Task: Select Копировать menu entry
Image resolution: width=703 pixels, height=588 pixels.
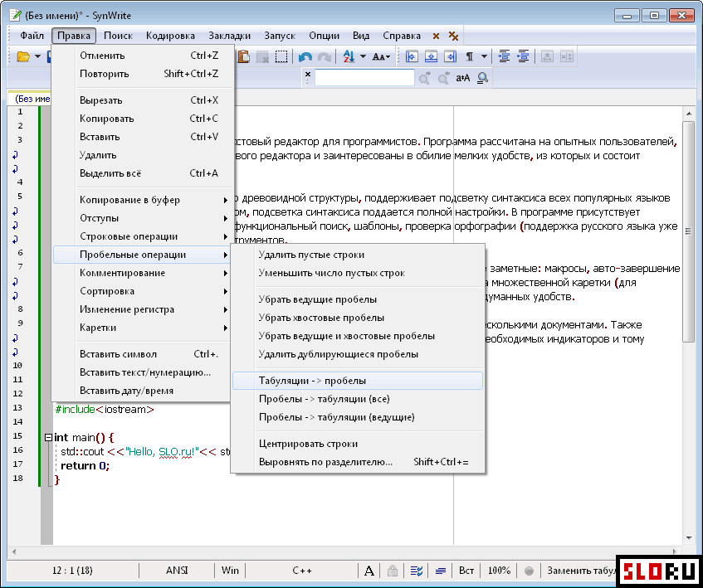Action: 143,119
